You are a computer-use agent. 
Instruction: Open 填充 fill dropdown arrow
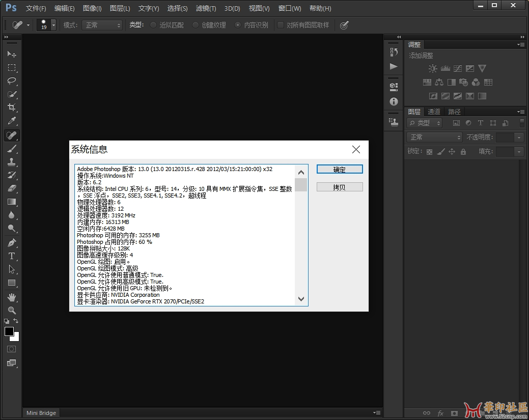point(519,152)
